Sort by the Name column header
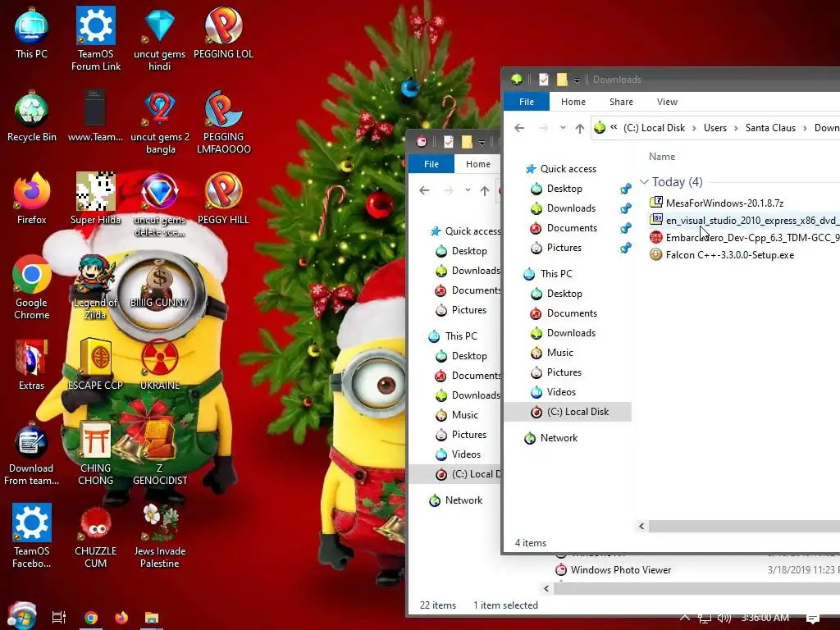This screenshot has height=630, width=840. point(662,157)
